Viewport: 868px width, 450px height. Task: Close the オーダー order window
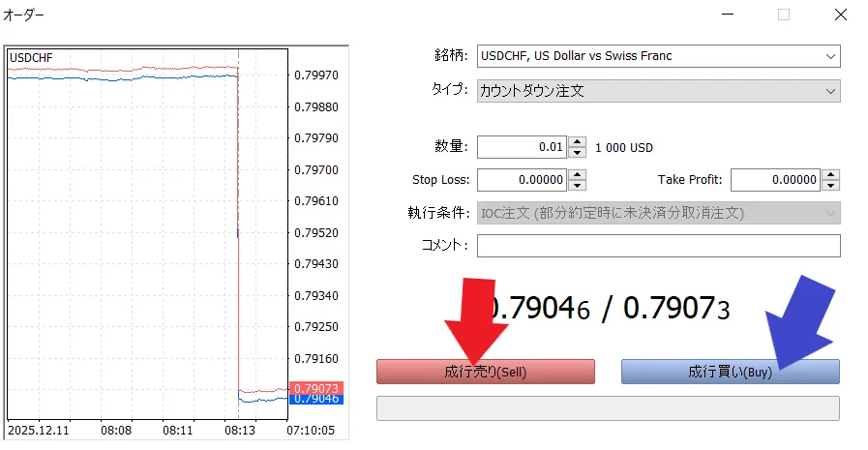840,15
